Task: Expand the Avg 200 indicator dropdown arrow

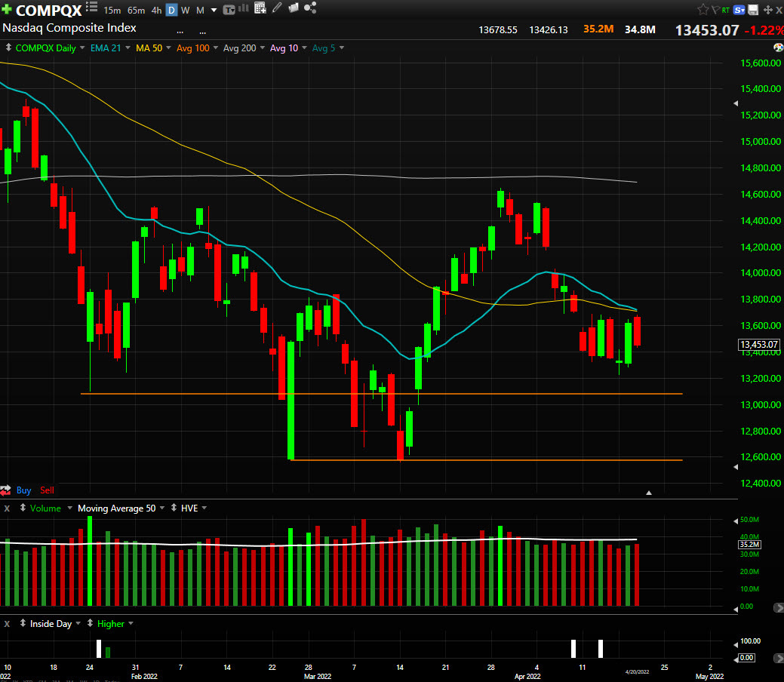Action: click(263, 48)
